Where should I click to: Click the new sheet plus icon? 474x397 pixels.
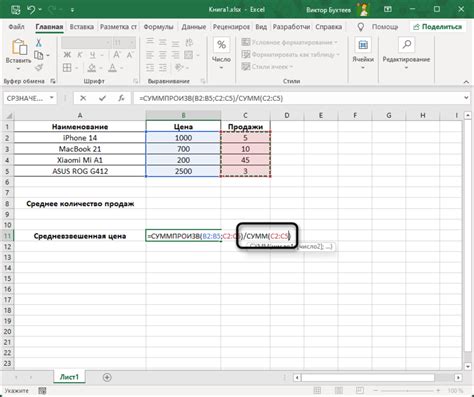[x=107, y=377]
